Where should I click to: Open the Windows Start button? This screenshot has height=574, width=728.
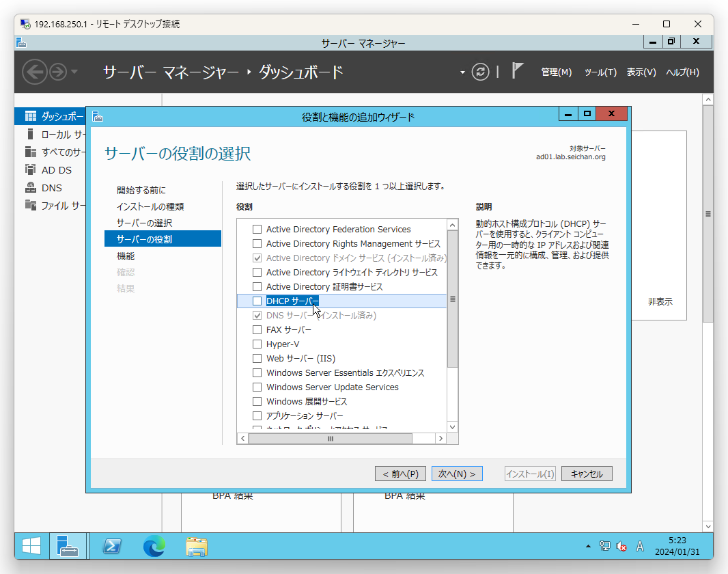[x=31, y=546]
